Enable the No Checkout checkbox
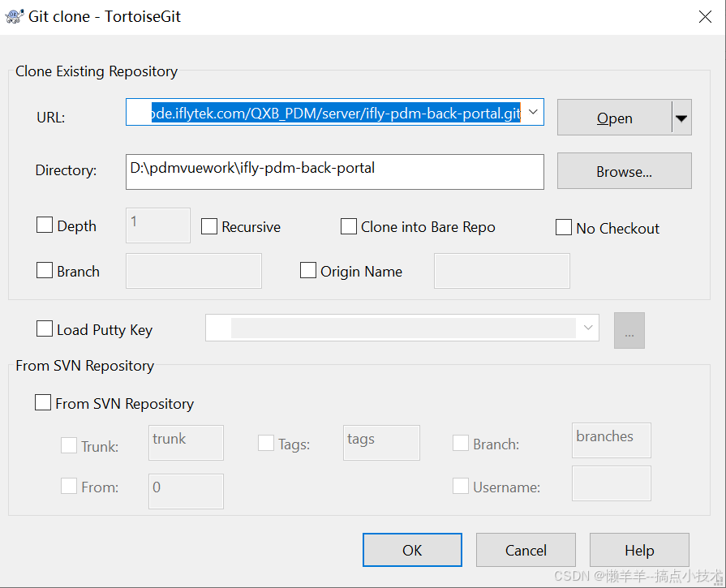The height and width of the screenshot is (588, 726). click(564, 227)
